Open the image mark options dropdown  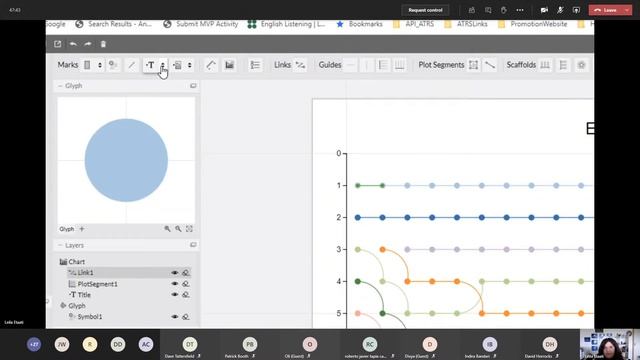[x=189, y=65]
